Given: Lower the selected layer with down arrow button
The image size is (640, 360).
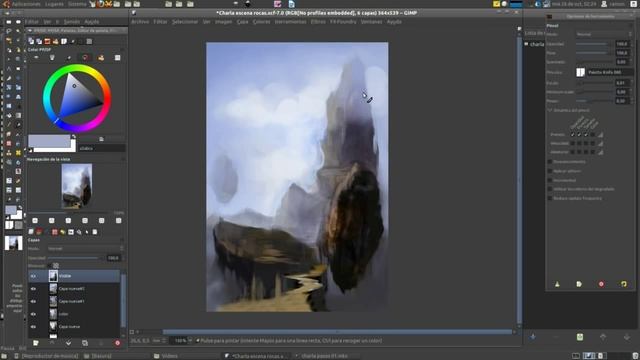Looking at the screenshot, I should click(68, 343).
